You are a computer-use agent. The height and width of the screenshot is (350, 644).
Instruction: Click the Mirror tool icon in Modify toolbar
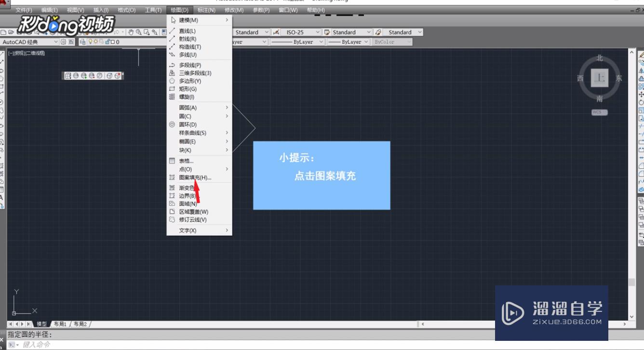[x=641, y=71]
